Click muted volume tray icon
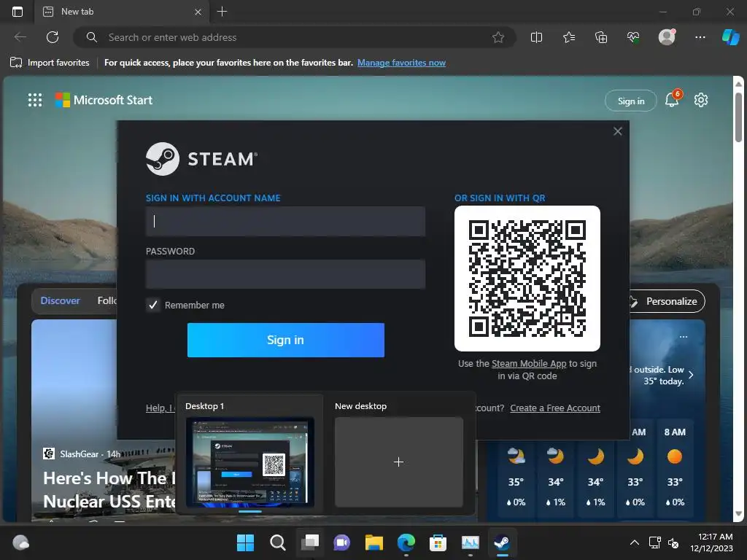The image size is (747, 560). (673, 542)
